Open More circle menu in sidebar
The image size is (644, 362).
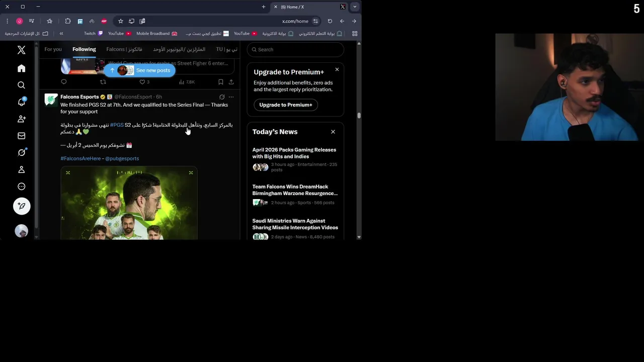21,187
